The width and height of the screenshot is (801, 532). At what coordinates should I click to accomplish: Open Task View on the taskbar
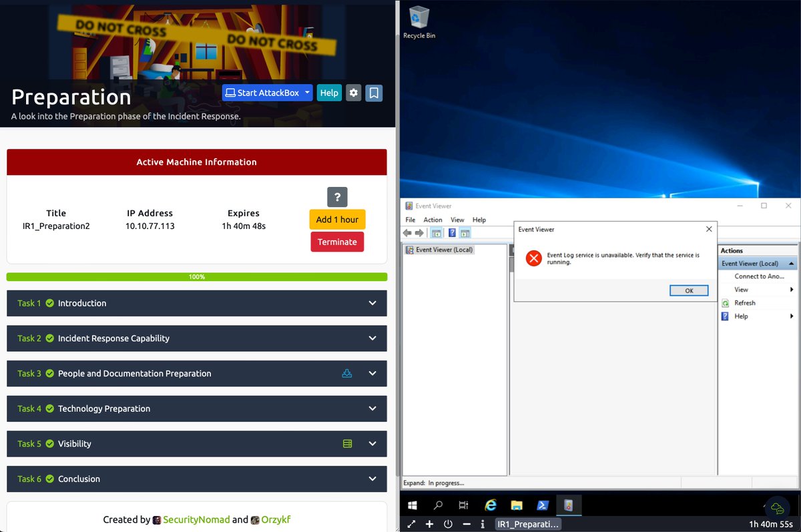(464, 505)
